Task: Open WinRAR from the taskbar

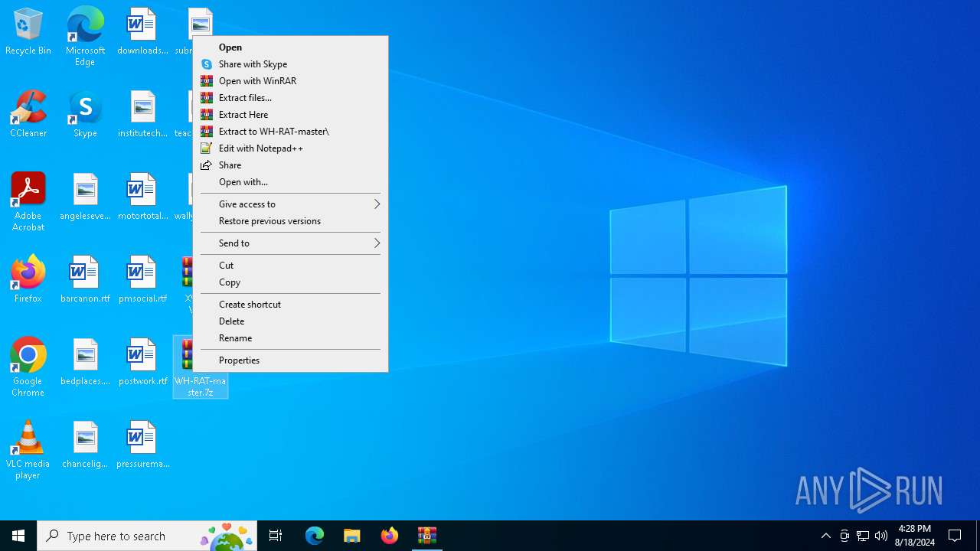Action: click(427, 536)
